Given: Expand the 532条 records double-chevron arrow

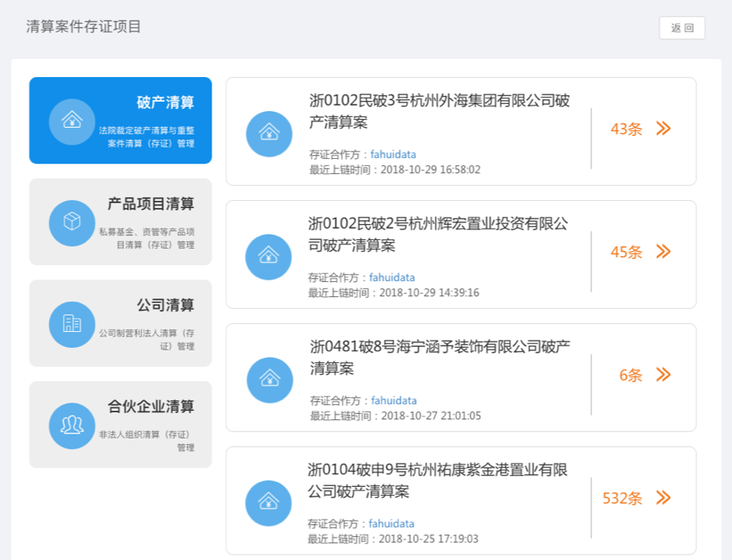Looking at the screenshot, I should pos(664,498).
